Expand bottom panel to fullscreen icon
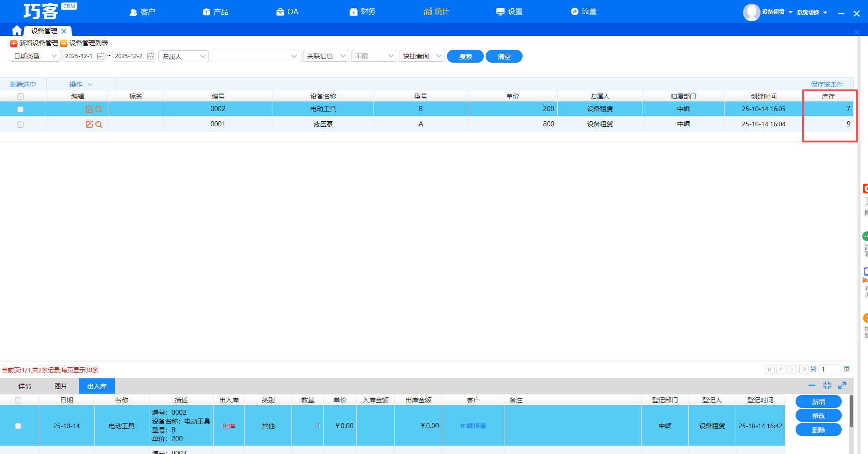The width and height of the screenshot is (868, 454). [x=842, y=385]
